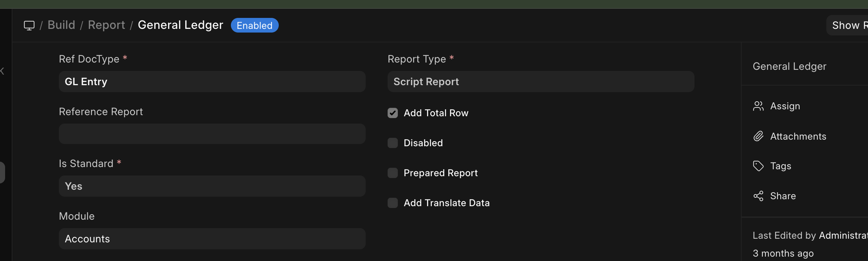Check the Prepared Report checkbox

pyautogui.click(x=393, y=173)
